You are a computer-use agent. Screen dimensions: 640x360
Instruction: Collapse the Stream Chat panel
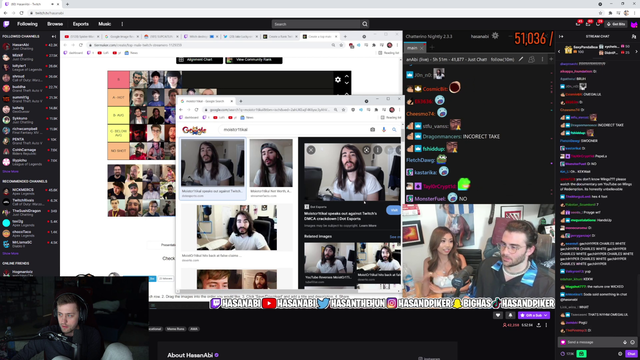coord(562,36)
